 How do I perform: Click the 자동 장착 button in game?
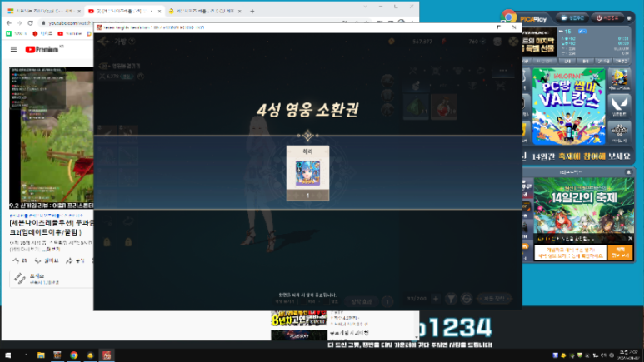pos(494,299)
